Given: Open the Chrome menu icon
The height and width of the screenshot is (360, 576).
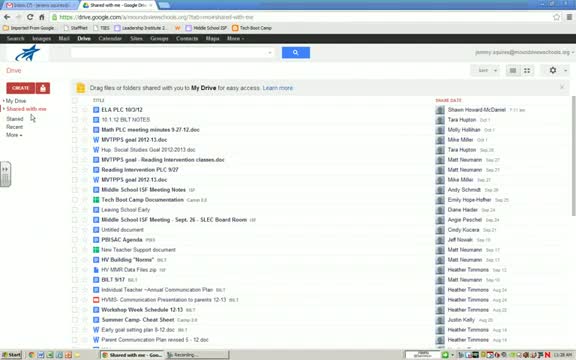Looking at the screenshot, I should tap(569, 17).
